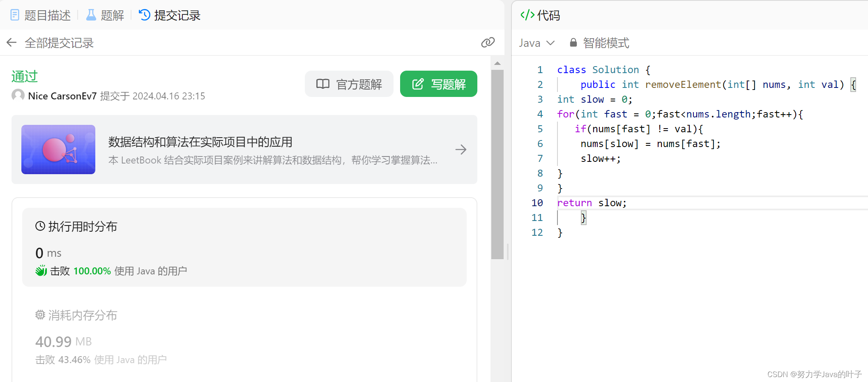Click the pencil icon on 写题解 button
The width and height of the screenshot is (868, 382).
point(417,84)
